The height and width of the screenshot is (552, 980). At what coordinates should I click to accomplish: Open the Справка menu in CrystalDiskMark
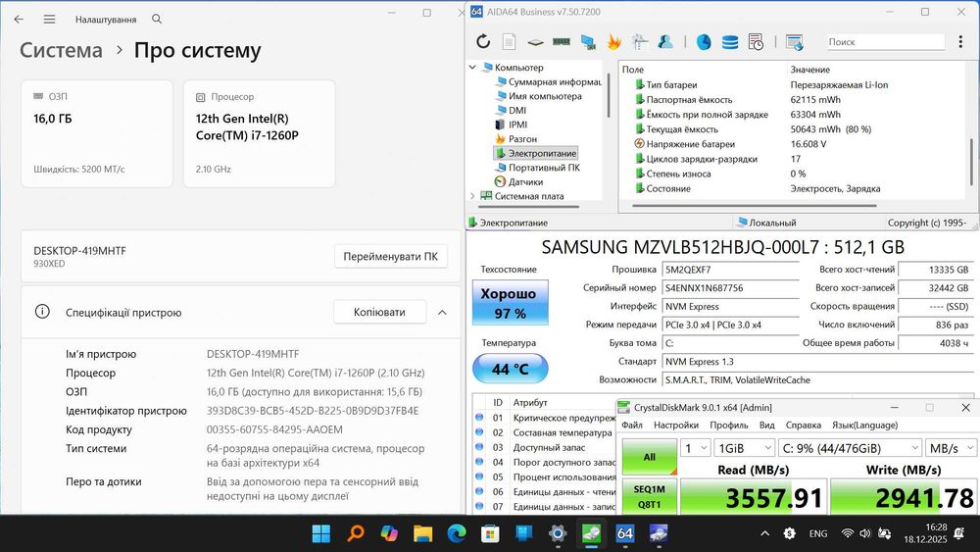click(804, 426)
